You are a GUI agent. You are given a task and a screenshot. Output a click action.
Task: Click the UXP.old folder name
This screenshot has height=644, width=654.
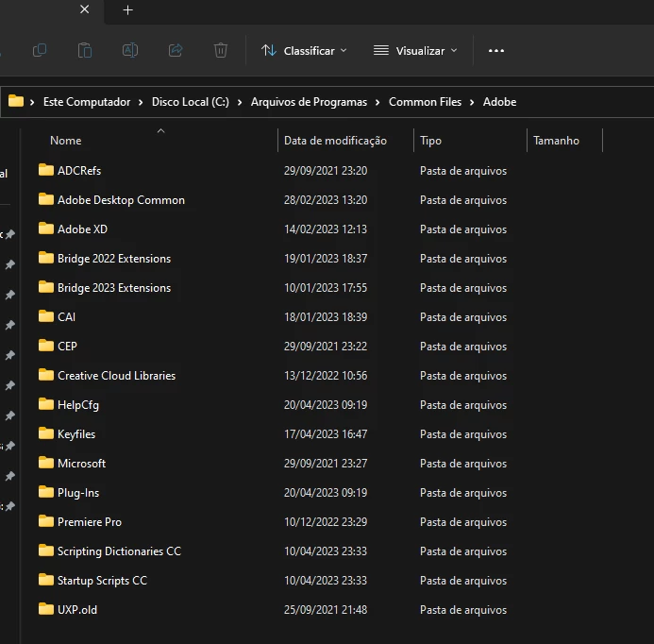point(77,610)
